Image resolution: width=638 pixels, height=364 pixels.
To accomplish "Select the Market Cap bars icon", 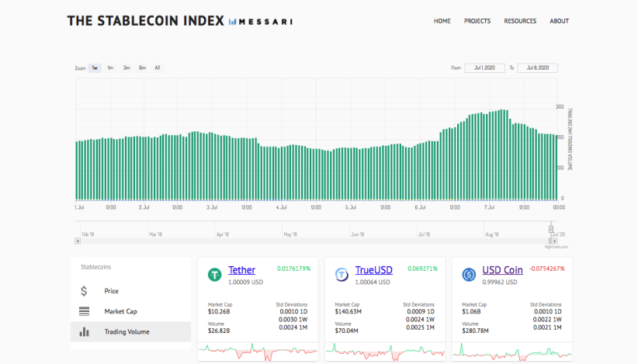I will point(84,311).
